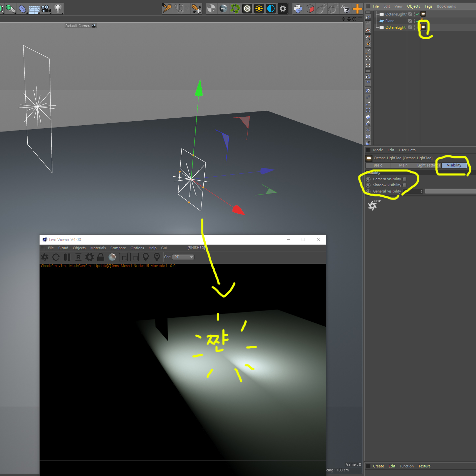Image resolution: width=476 pixels, height=476 pixels.
Task: Click the Octane render start icon in Live Viewer
Action: coord(45,257)
